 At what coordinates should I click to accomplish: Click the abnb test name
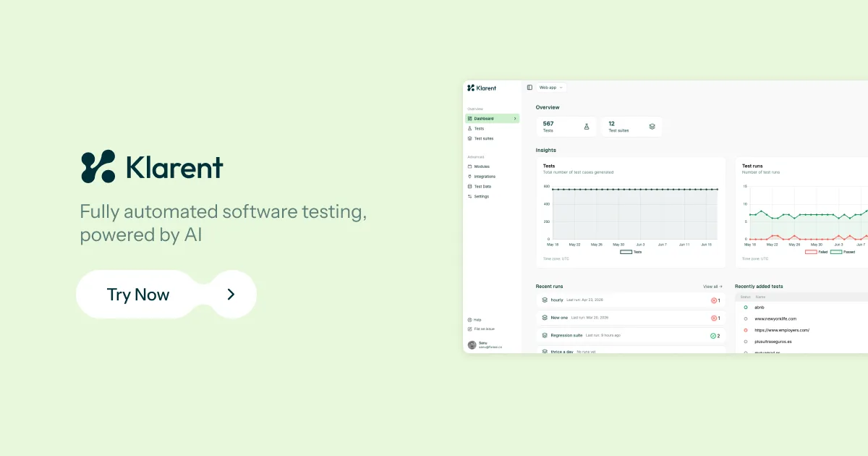[759, 307]
